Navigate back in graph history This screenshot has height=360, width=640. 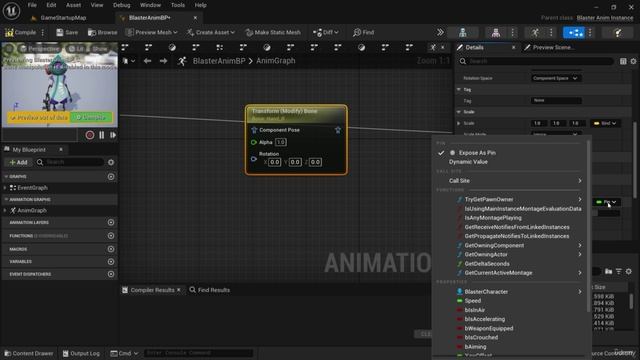click(147, 61)
